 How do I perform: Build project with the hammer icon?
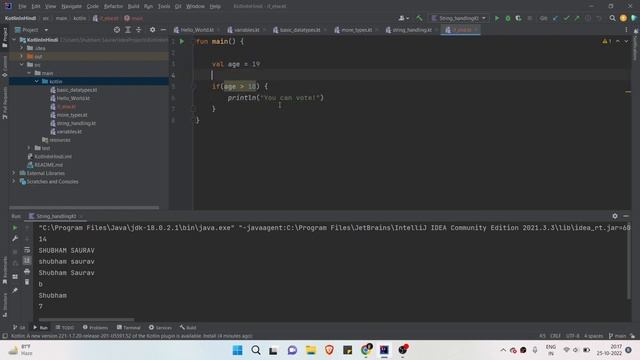419,18
